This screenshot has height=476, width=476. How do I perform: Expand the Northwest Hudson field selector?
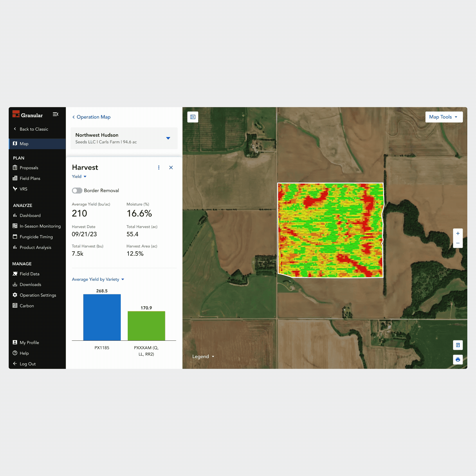click(x=124, y=138)
